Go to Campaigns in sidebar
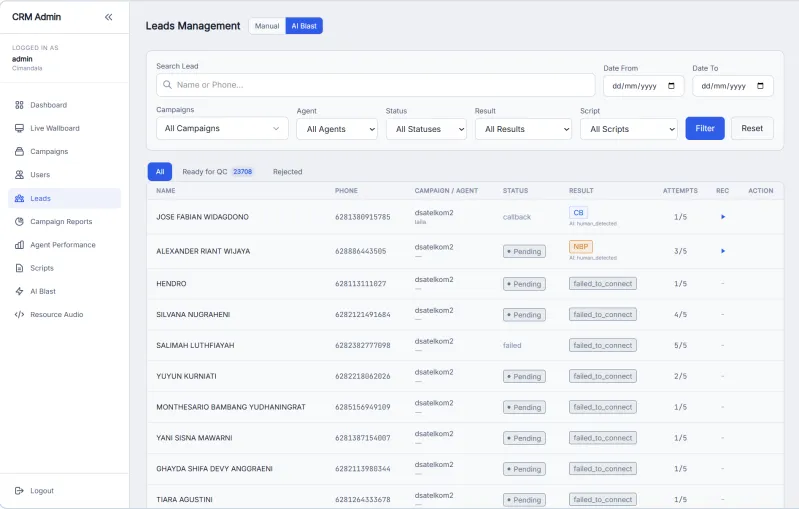Screen dimensions: 799x509 pos(65,151)
